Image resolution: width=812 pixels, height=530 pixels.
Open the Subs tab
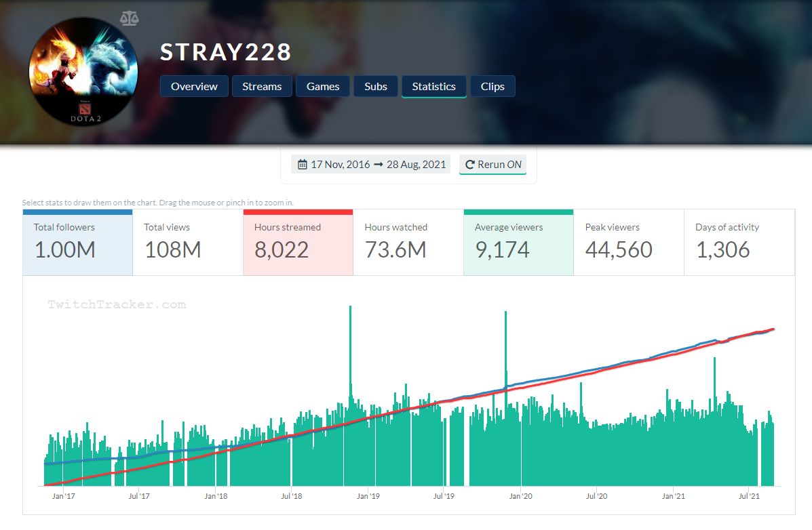(x=375, y=87)
